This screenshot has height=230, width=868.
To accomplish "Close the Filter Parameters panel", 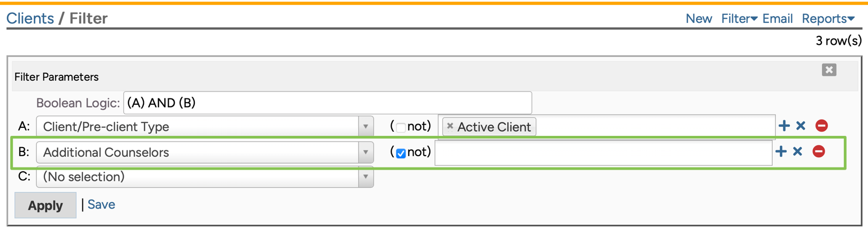I will click(x=829, y=70).
